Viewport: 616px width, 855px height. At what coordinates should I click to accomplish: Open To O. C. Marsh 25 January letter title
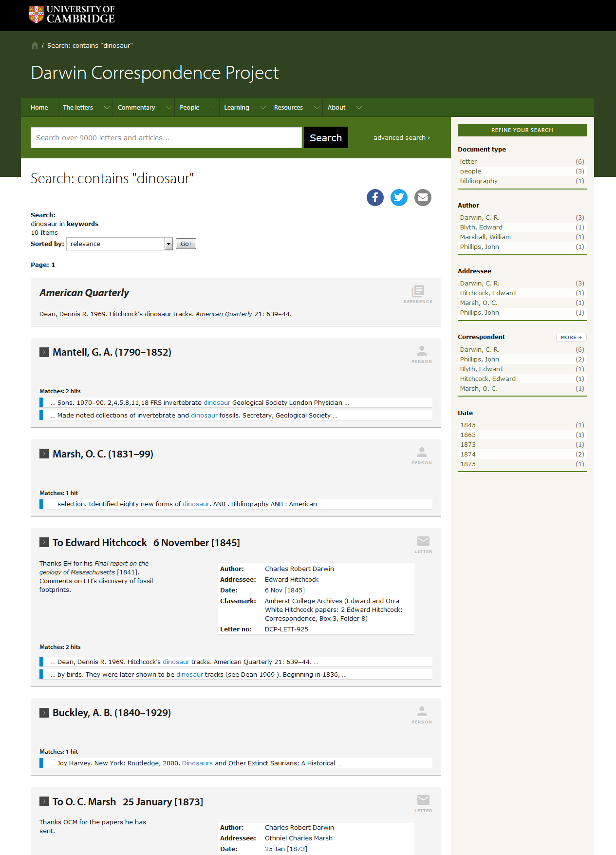tap(128, 801)
